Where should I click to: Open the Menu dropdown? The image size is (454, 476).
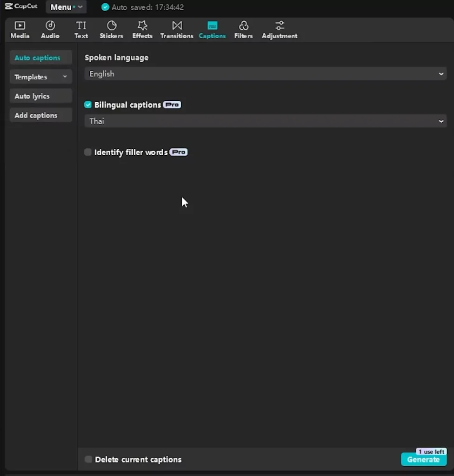[66, 7]
